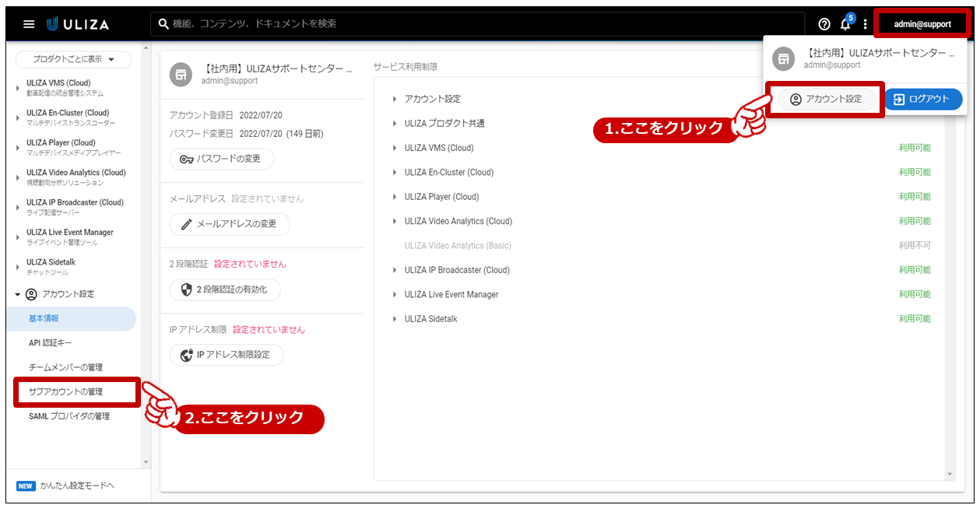The width and height of the screenshot is (980, 512).
Task: Go to SAML プロバイダの管理
Action: point(68,416)
